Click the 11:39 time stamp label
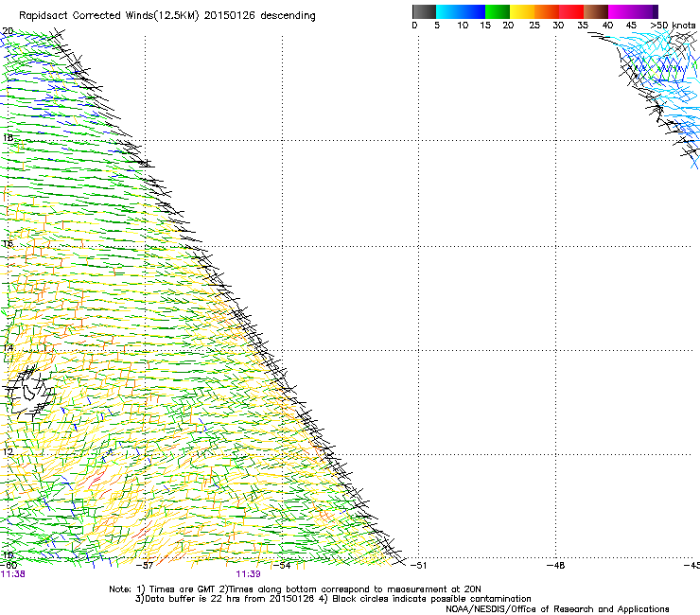700x615 pixels. click(x=248, y=574)
